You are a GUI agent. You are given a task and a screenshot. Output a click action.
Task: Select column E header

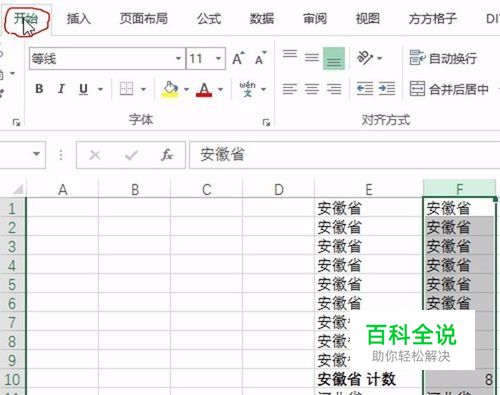(369, 189)
